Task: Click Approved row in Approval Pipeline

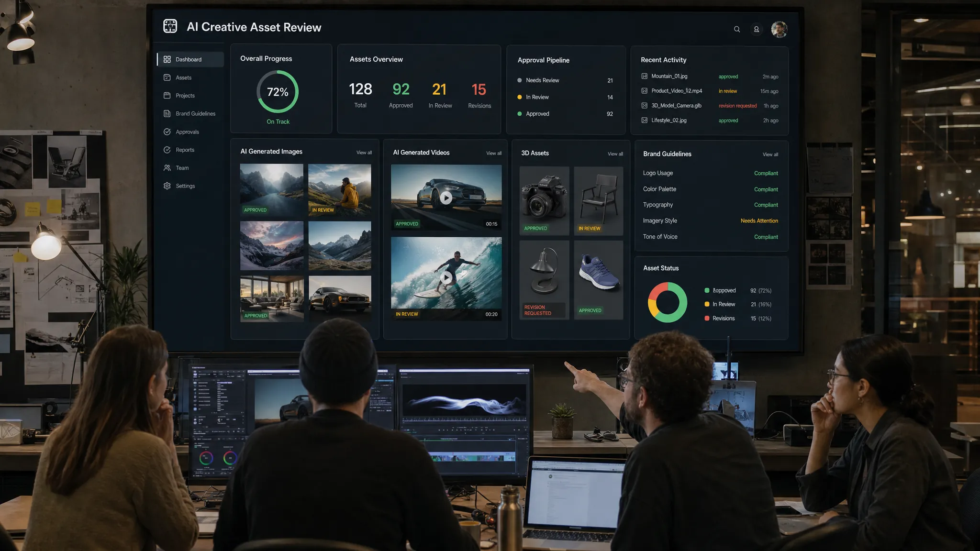Action: pos(565,114)
